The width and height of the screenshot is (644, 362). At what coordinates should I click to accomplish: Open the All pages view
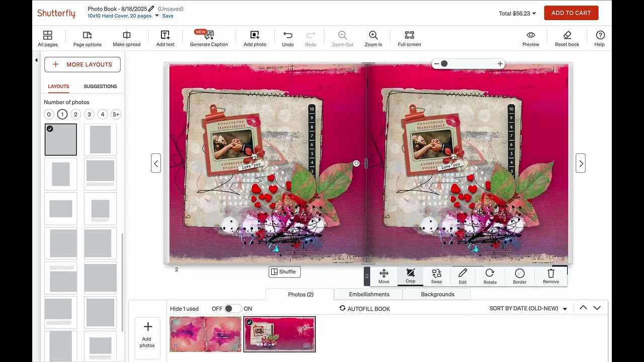coord(48,38)
